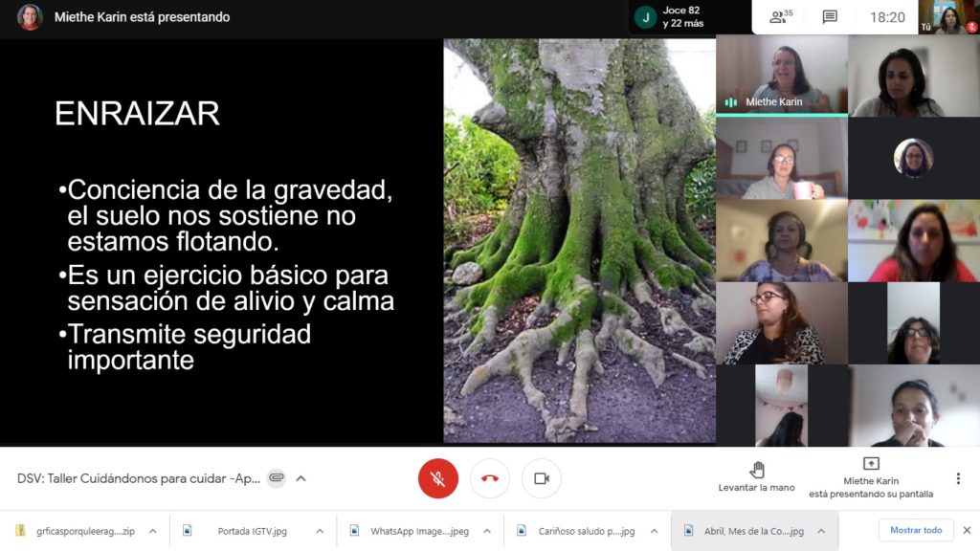Image resolution: width=980 pixels, height=551 pixels.
Task: Click the J avatar for Joce 82
Action: tap(645, 17)
